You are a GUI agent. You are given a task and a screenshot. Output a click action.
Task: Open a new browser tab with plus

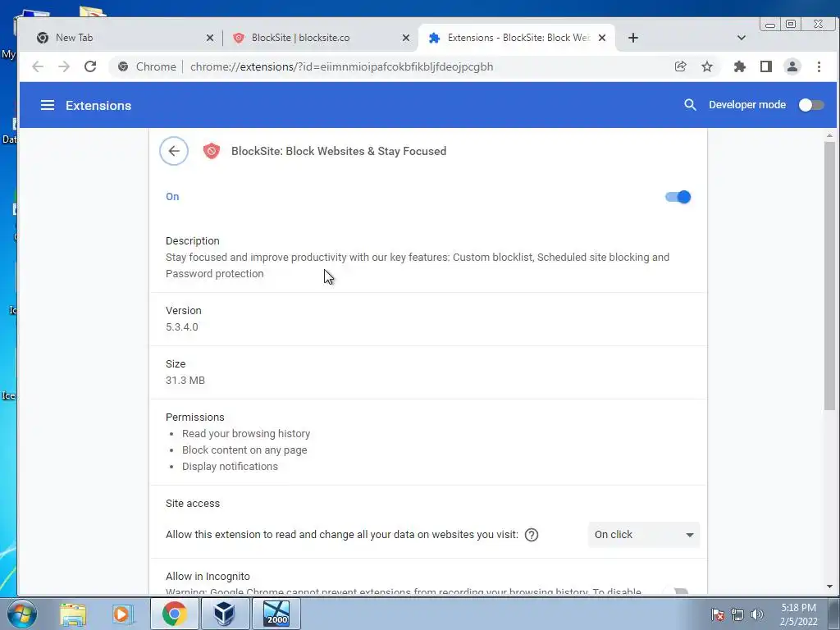click(x=633, y=38)
